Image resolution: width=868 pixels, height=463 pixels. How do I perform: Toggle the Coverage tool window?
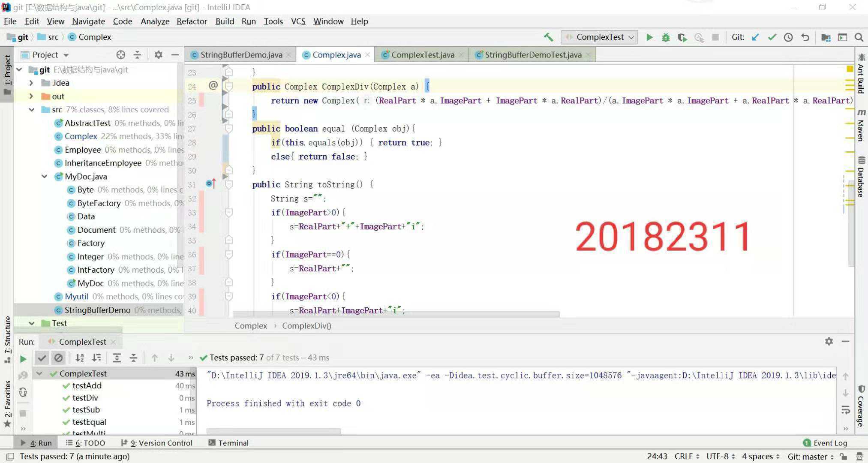(861, 406)
